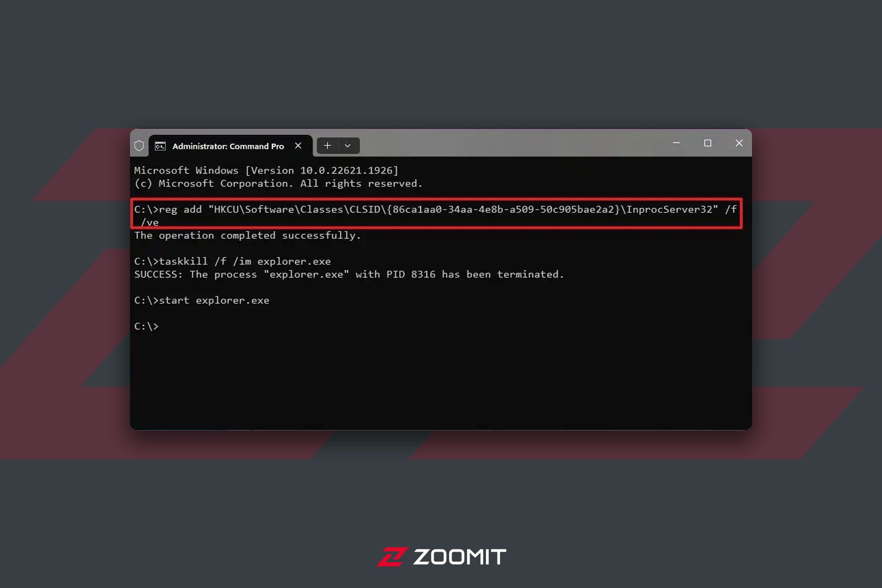Expand terminal profile dropdown selector

click(x=348, y=145)
